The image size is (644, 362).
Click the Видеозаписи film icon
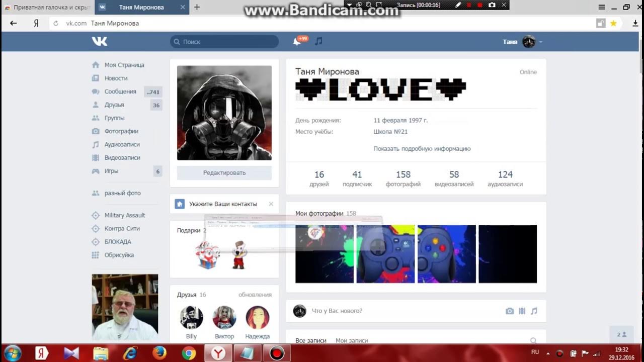[x=96, y=158]
